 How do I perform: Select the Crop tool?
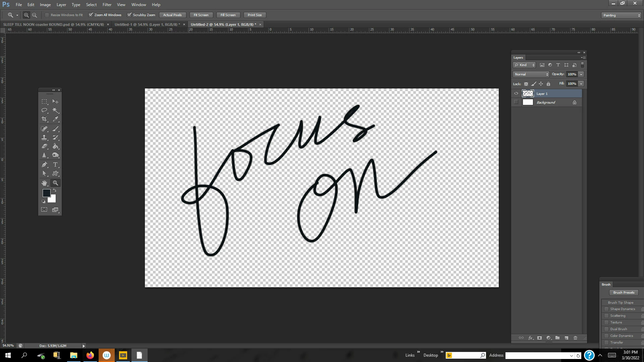[x=44, y=119]
